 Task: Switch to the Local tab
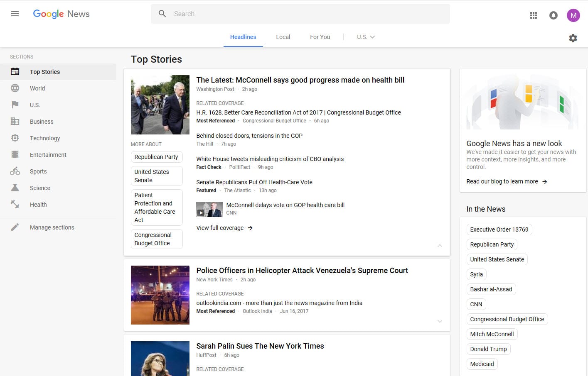pyautogui.click(x=283, y=37)
